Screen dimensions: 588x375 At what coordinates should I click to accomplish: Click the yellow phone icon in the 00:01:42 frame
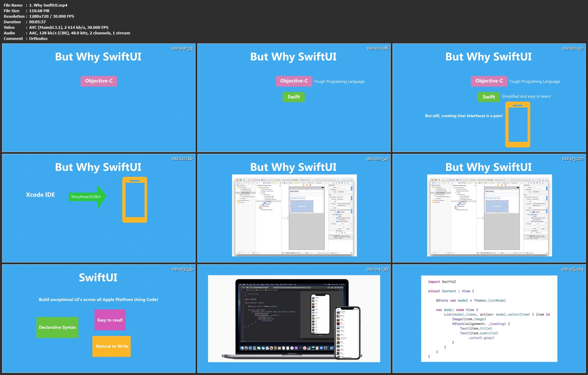pos(517,124)
